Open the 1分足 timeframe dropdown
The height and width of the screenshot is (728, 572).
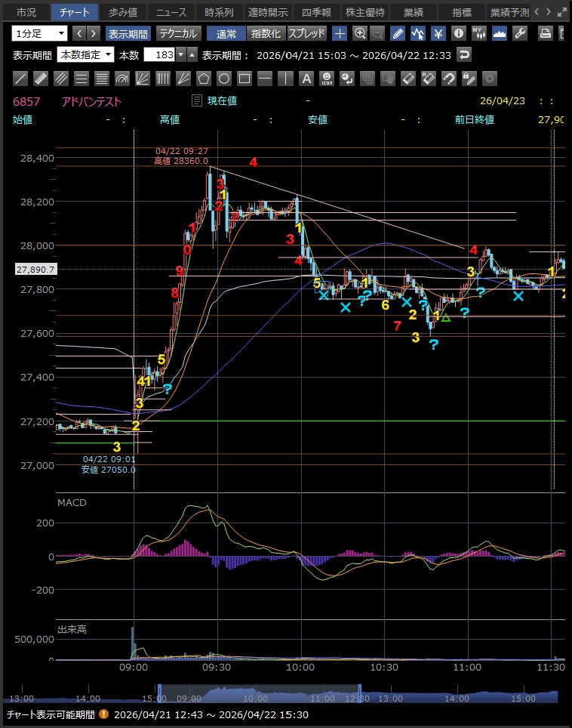(x=39, y=33)
